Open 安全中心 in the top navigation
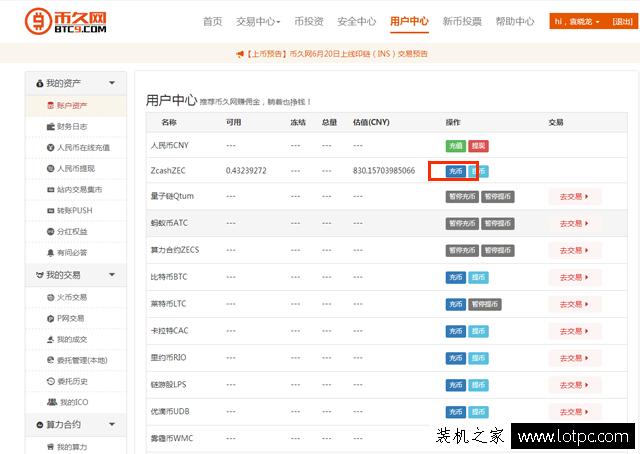The image size is (640, 454). (x=357, y=21)
